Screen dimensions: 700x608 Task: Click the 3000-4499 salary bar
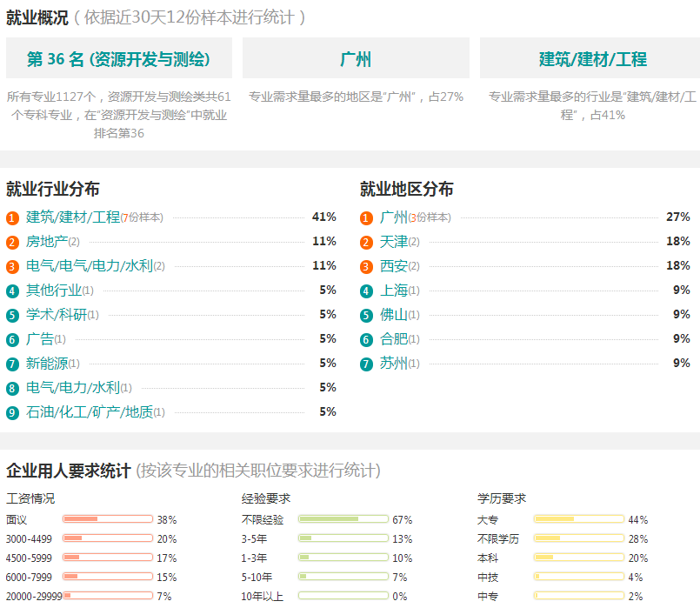tap(108, 538)
